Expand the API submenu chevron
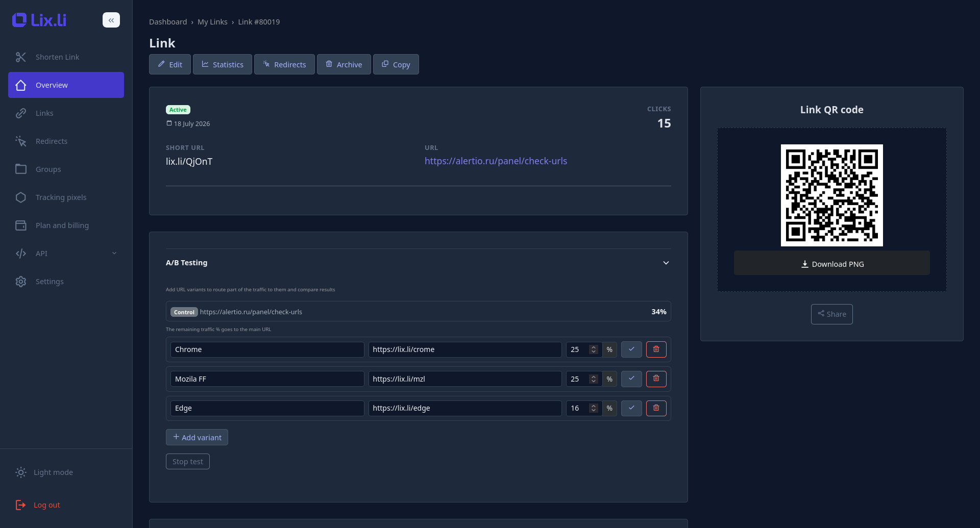Image resolution: width=980 pixels, height=528 pixels. pos(114,253)
